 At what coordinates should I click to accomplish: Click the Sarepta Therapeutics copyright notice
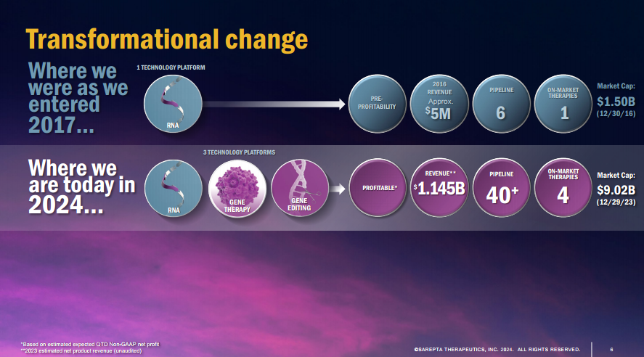coord(497,350)
